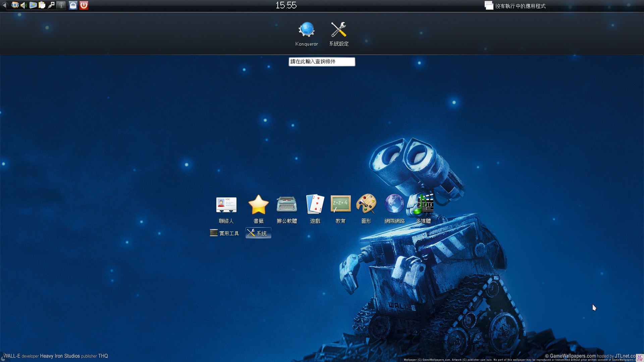Open the display settings tray icon
644x362 pixels.
coord(33,5)
